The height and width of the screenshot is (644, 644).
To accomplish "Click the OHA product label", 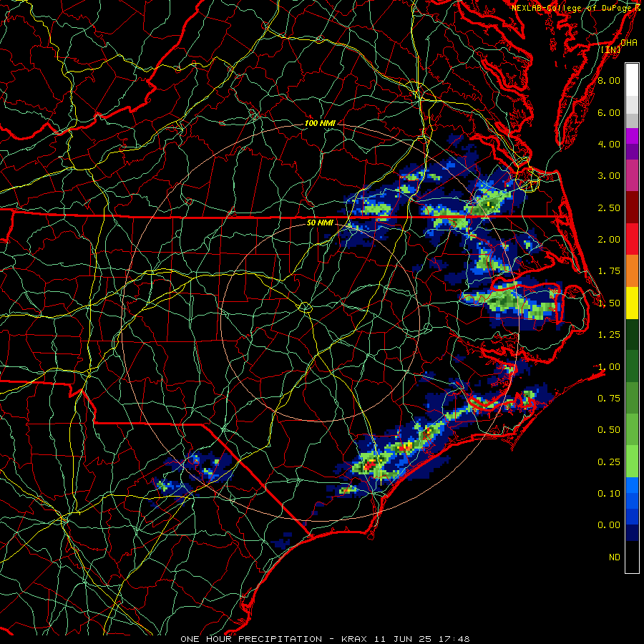I will [x=629, y=42].
